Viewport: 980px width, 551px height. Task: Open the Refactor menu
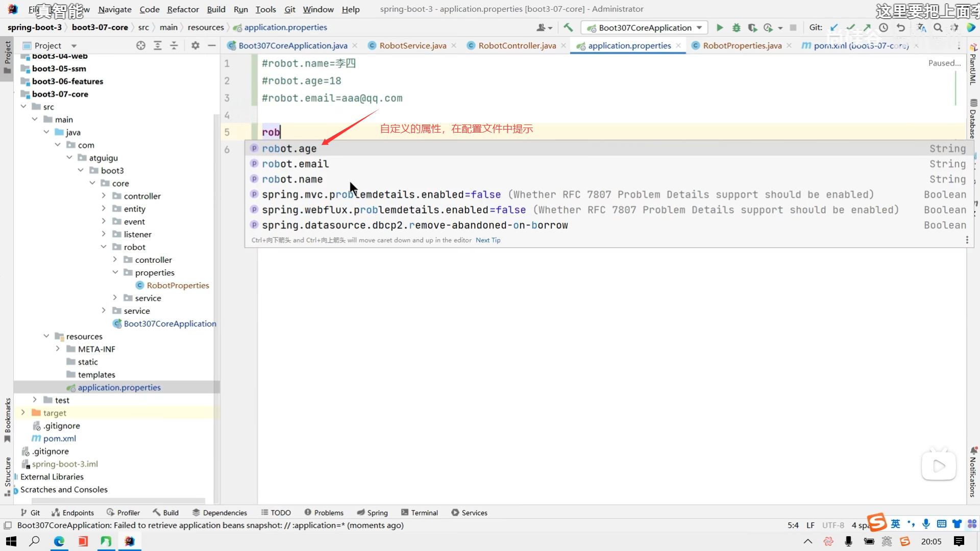click(183, 9)
